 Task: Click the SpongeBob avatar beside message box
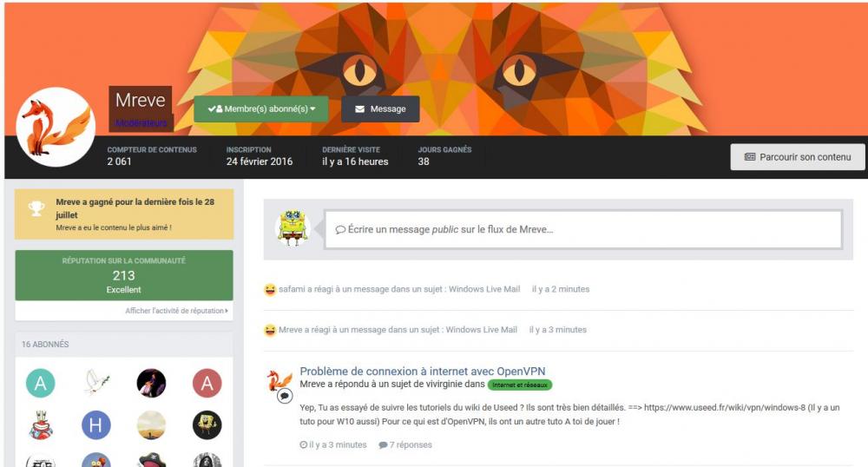pyautogui.click(x=293, y=227)
